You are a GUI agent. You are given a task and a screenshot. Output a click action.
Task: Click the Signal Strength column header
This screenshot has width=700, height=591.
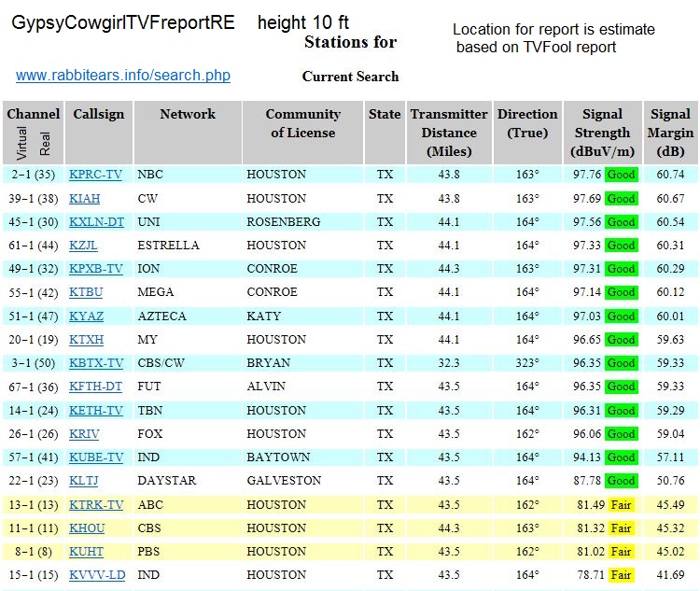(602, 133)
